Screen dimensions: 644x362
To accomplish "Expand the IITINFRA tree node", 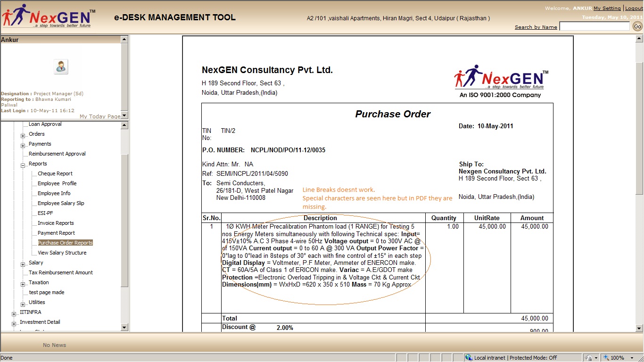I will point(14,314).
